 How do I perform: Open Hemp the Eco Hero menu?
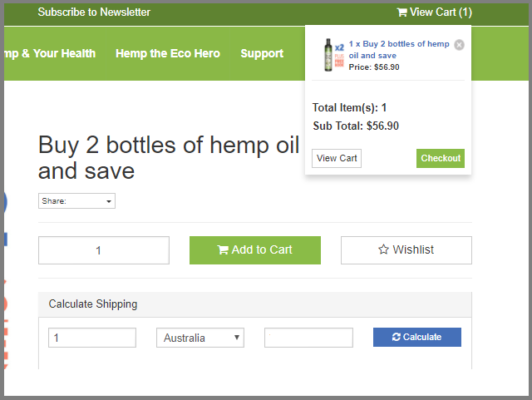[168, 53]
